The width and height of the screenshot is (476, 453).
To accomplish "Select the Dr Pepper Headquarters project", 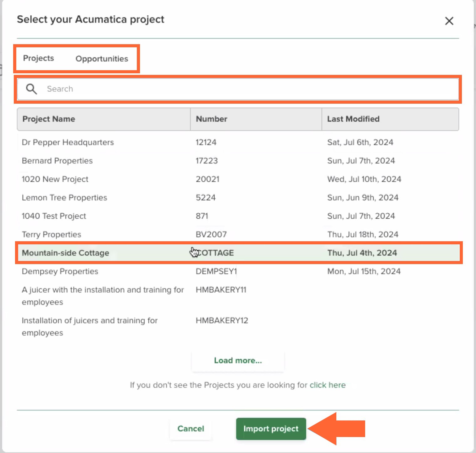I will tap(238, 142).
